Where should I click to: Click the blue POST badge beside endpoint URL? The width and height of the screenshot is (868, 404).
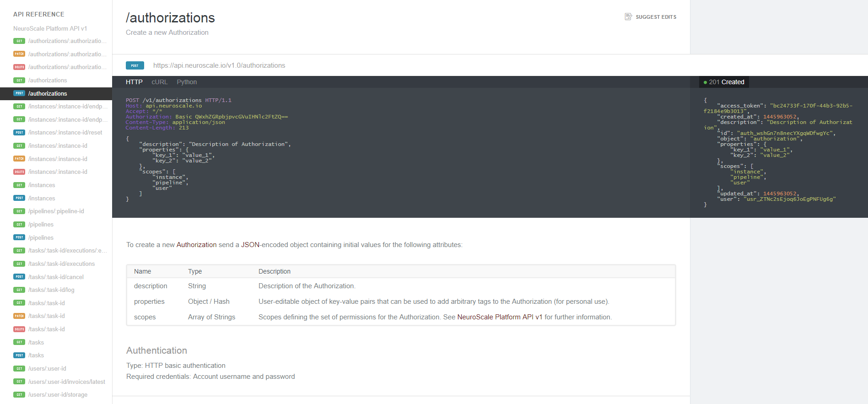(135, 65)
